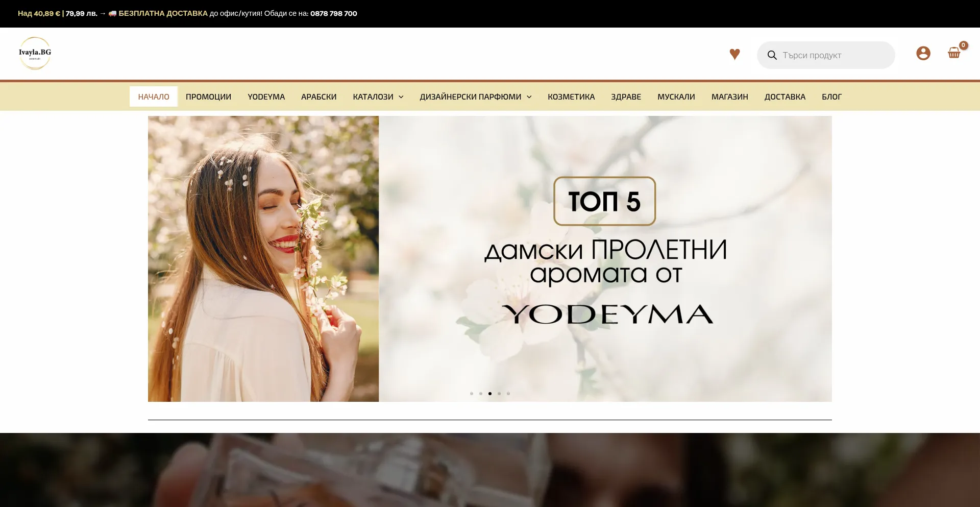The image size is (980, 507).
Task: Call phone number 0878 798 700
Action: [334, 13]
